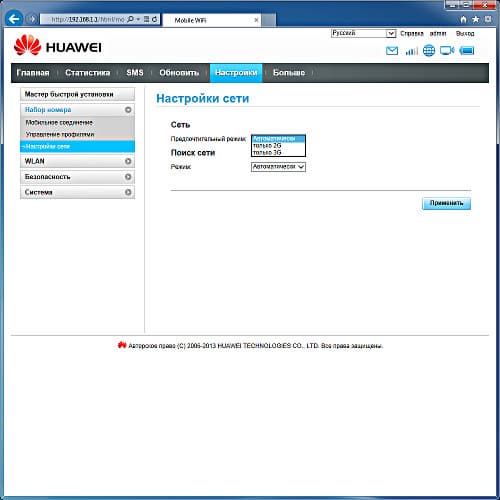Select Настройки сети submenu item
Image resolution: width=500 pixels, height=500 pixels.
[77, 146]
